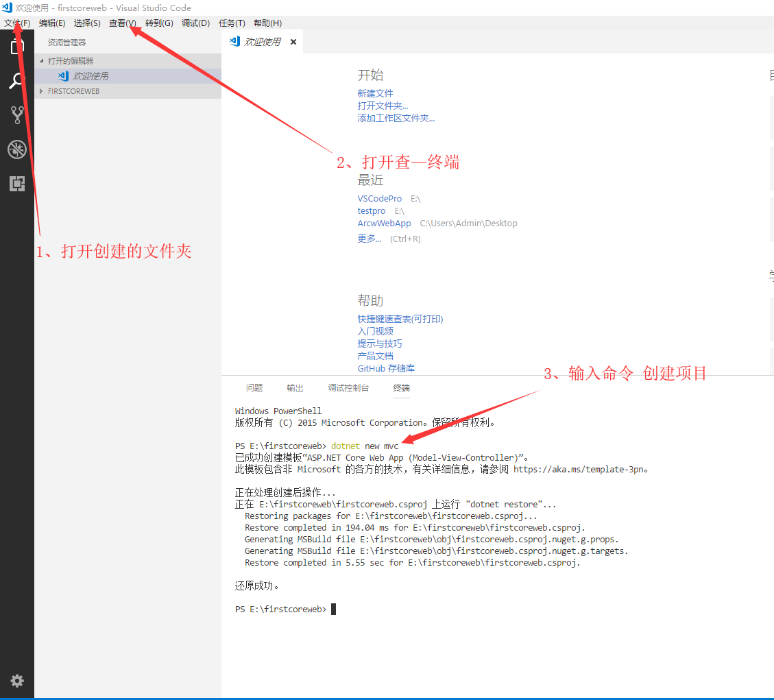Open the 调试(D) menu
774x700 pixels.
[x=195, y=23]
